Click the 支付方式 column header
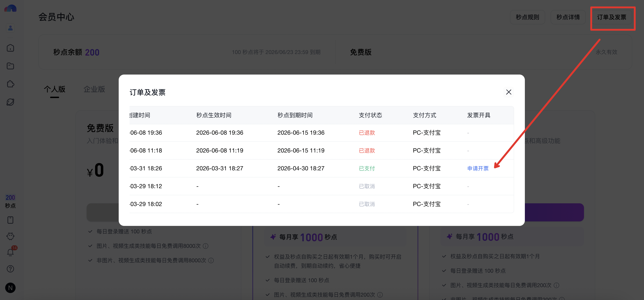644x300 pixels. (x=424, y=115)
